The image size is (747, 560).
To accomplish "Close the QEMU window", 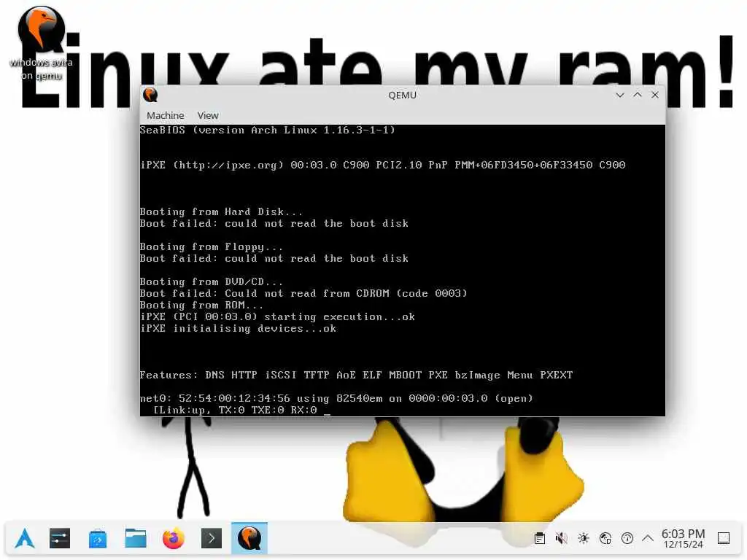I will (x=655, y=95).
